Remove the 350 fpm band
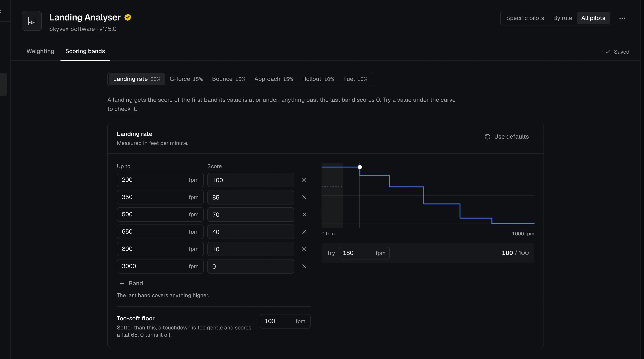This screenshot has height=359, width=644. pos(304,197)
